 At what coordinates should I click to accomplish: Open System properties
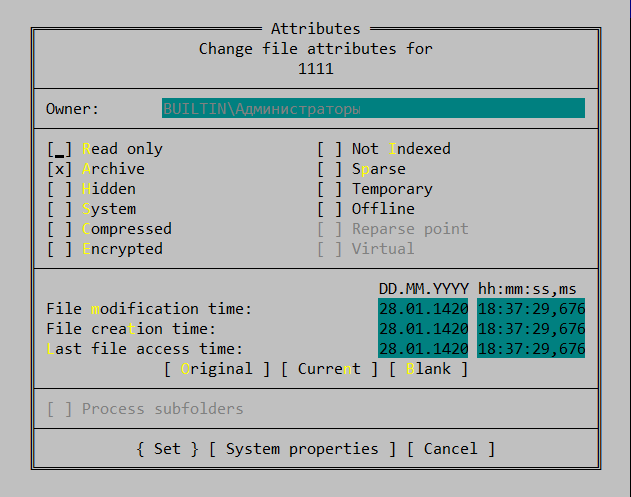302,449
